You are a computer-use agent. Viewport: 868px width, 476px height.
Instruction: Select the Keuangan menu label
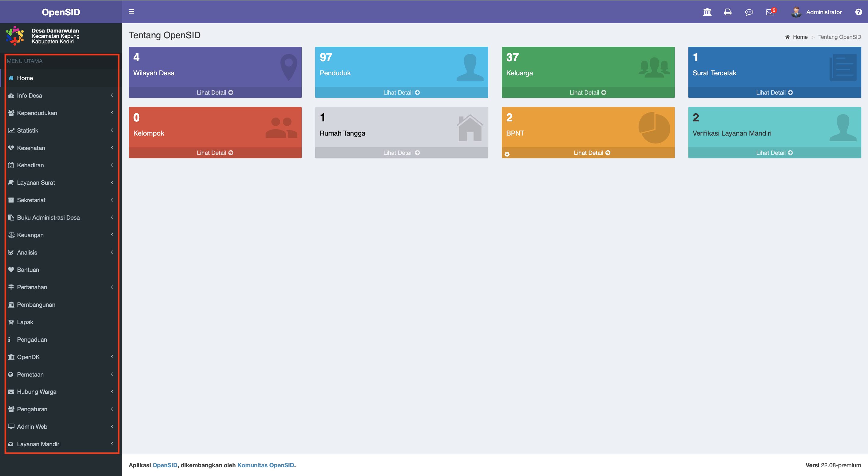point(30,235)
